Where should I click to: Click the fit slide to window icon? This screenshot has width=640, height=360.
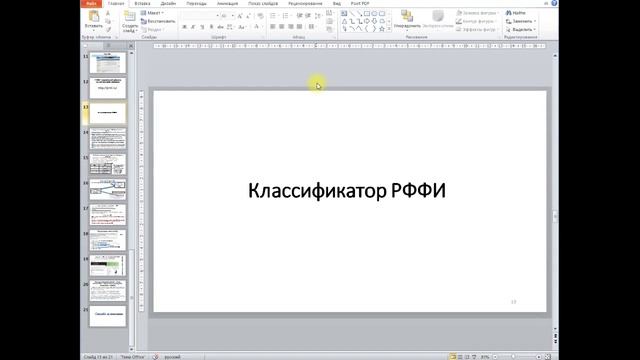pos(548,357)
